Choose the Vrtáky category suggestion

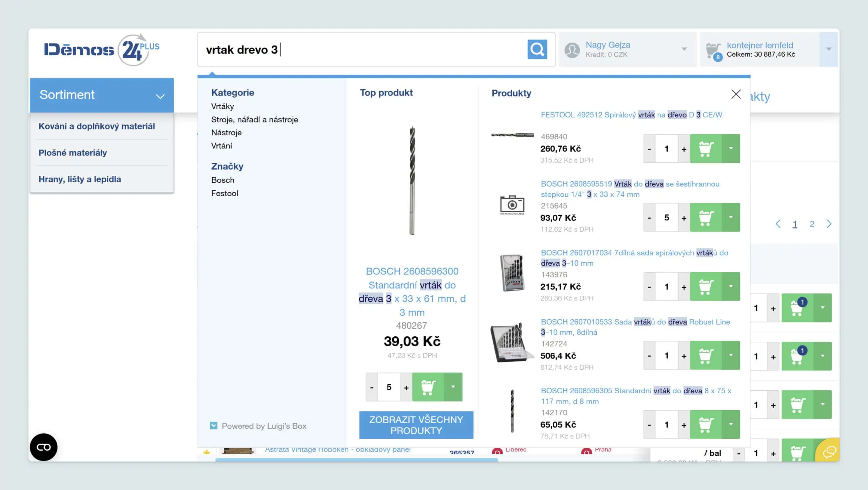click(x=222, y=106)
